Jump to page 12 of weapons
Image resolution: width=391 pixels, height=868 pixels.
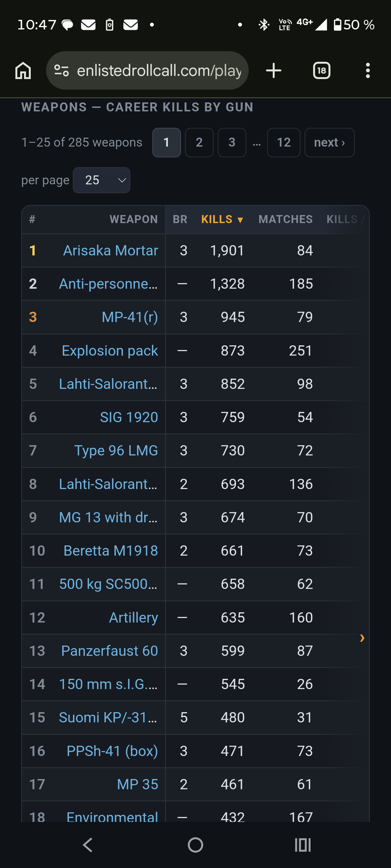tap(283, 142)
